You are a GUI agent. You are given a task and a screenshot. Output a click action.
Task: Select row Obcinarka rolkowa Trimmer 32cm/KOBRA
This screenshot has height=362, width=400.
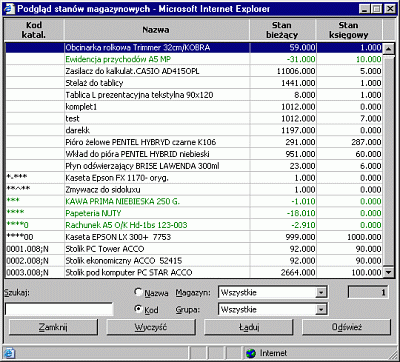pyautogui.click(x=194, y=47)
